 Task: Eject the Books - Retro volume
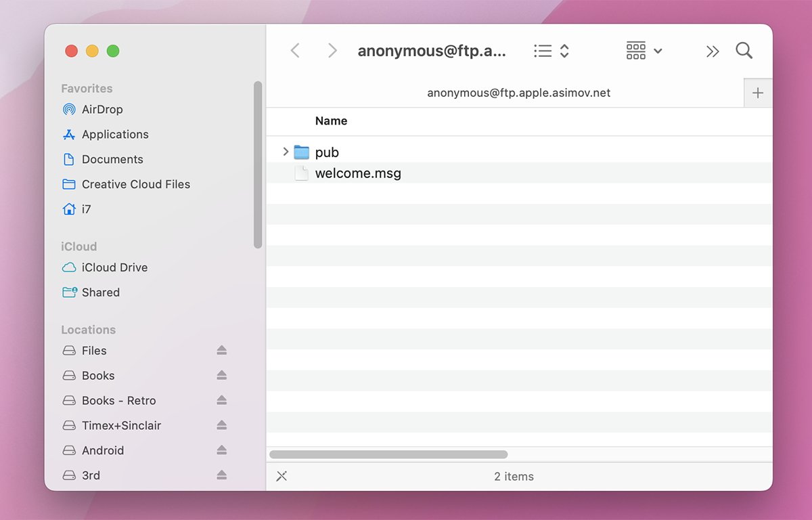pos(222,400)
